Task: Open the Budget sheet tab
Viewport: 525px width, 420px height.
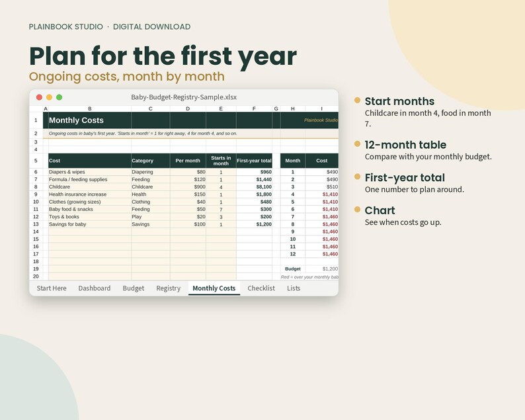Action: [134, 288]
